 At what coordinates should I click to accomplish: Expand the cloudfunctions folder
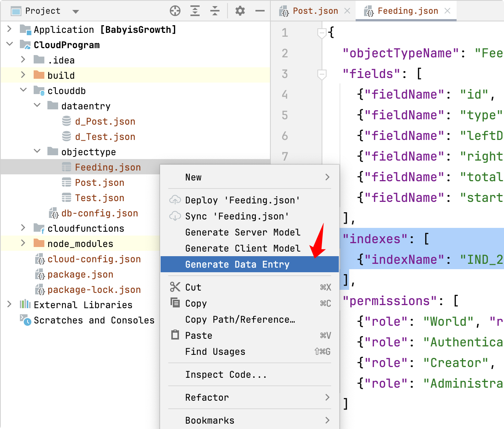[x=23, y=228]
